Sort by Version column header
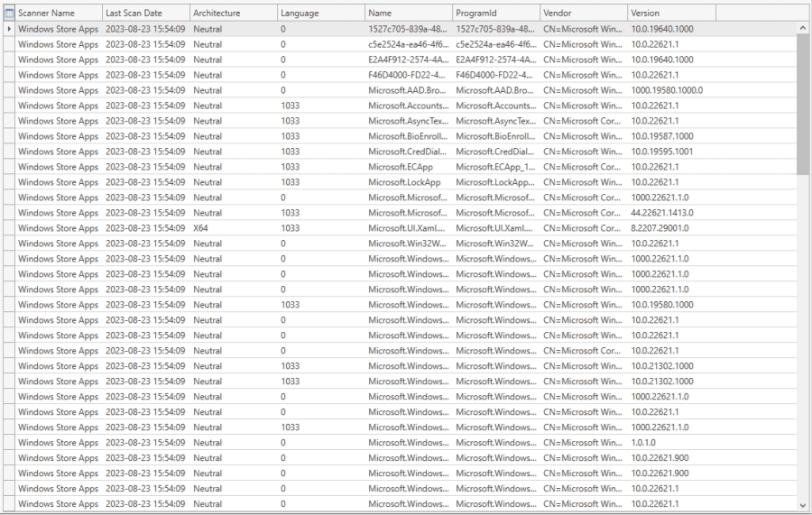The image size is (812, 515). pos(671,14)
